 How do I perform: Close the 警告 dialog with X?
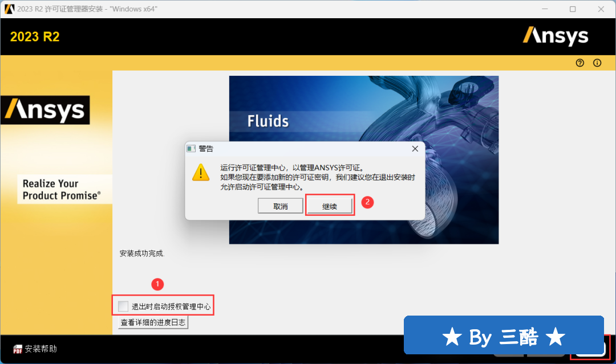pyautogui.click(x=415, y=149)
